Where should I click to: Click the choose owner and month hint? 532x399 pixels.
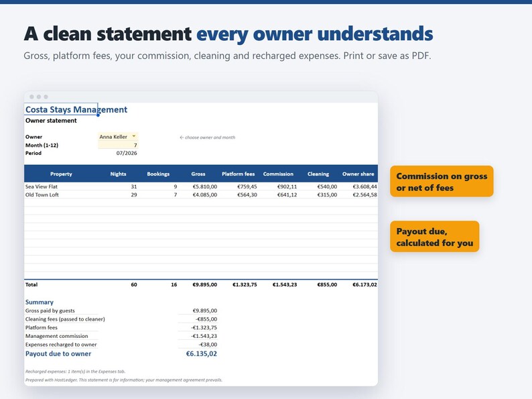(x=207, y=137)
